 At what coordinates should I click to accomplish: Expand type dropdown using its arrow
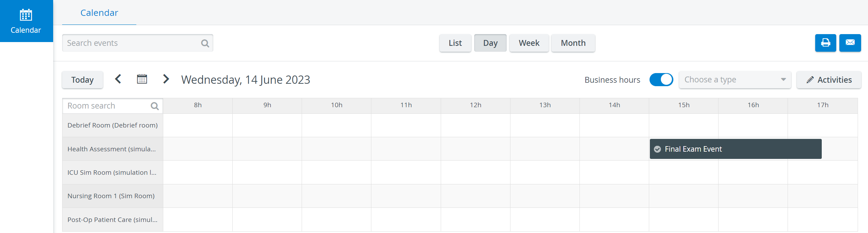click(x=783, y=80)
